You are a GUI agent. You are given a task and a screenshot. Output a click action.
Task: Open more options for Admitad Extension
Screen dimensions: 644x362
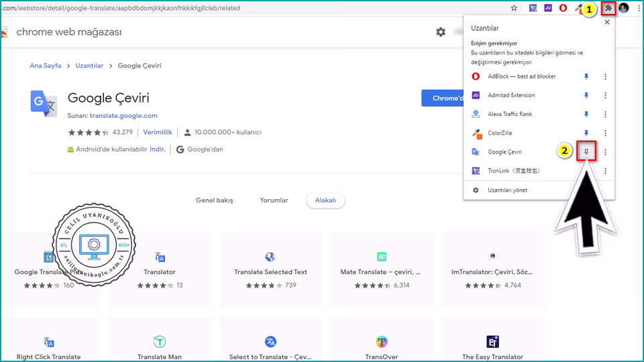605,95
